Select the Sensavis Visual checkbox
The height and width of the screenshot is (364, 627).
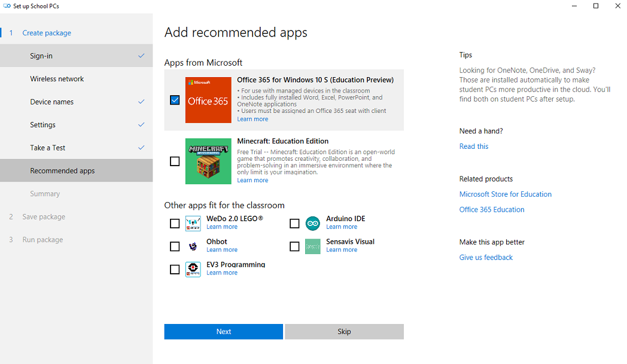[294, 246]
